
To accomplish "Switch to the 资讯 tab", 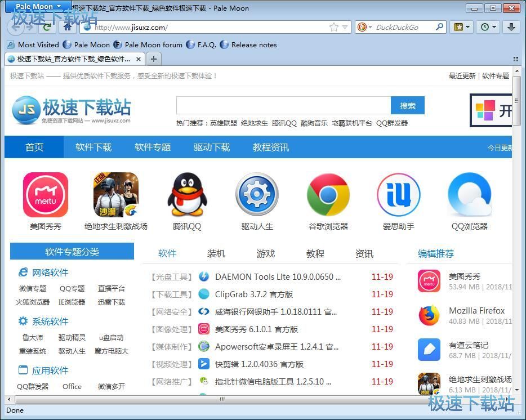I will tap(364, 253).
